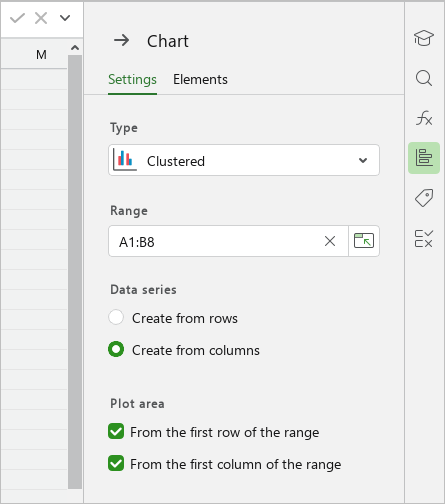The height and width of the screenshot is (504, 445).
Task: Open the tag label sidebar icon
Action: click(424, 198)
